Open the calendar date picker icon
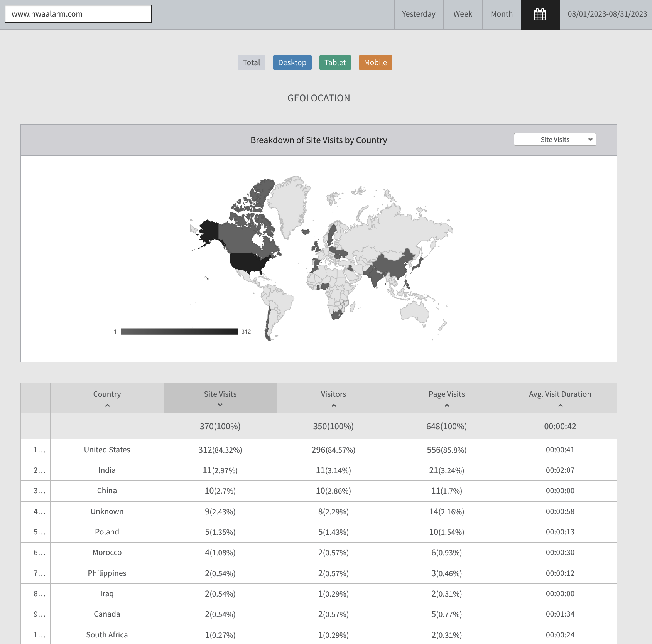The height and width of the screenshot is (644, 652). coord(540,15)
